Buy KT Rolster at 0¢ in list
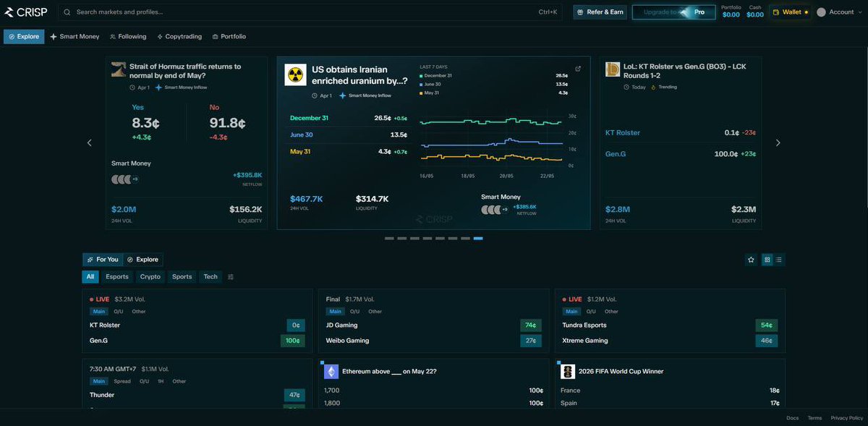The height and width of the screenshot is (426, 868). pos(295,325)
